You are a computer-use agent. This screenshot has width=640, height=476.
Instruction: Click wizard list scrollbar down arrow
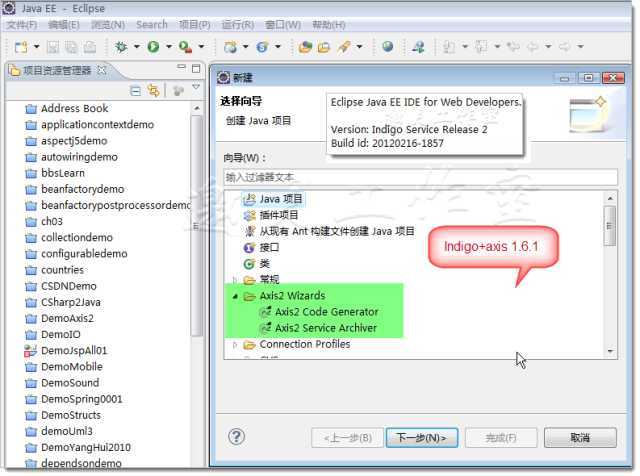coord(610,351)
